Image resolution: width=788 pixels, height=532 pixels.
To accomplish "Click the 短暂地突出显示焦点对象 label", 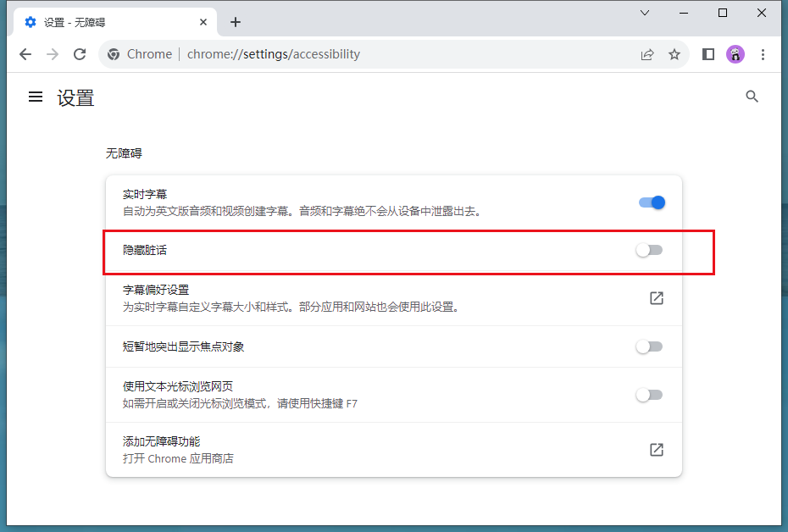I will [x=183, y=346].
